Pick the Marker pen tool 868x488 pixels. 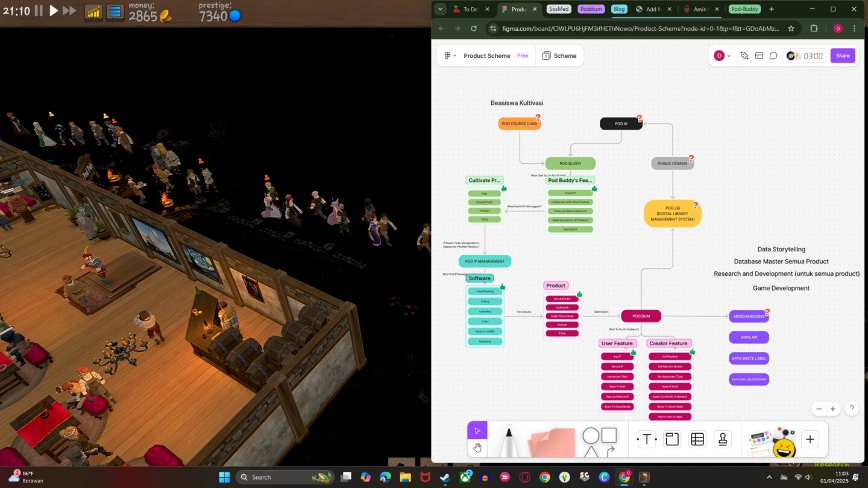pos(508,442)
